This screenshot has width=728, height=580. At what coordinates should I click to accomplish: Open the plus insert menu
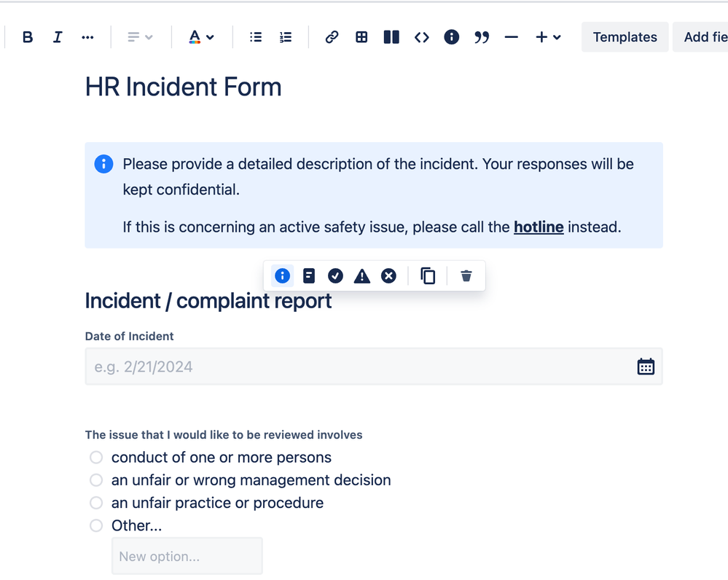point(548,37)
